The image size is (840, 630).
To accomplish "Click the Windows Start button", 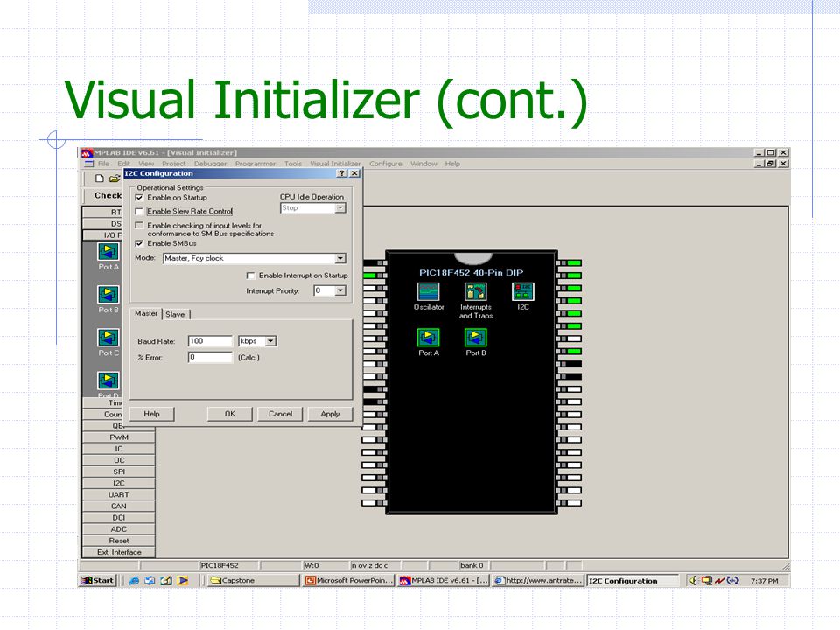I will pos(97,580).
